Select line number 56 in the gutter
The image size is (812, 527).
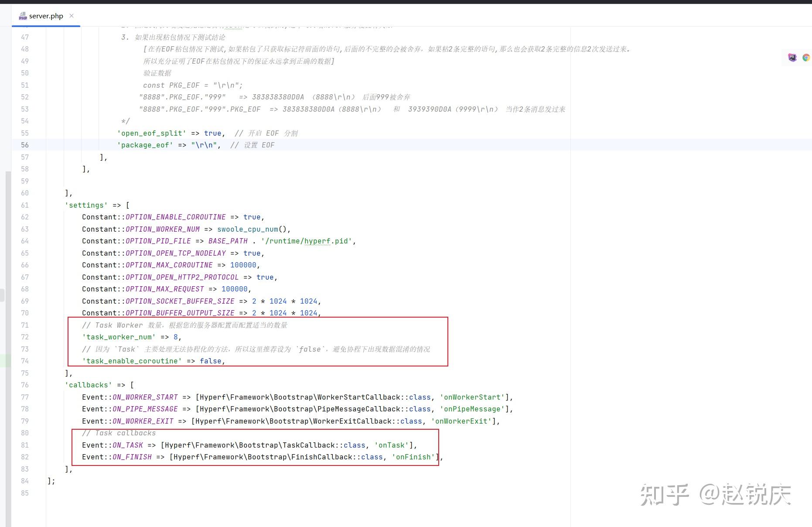coord(25,145)
